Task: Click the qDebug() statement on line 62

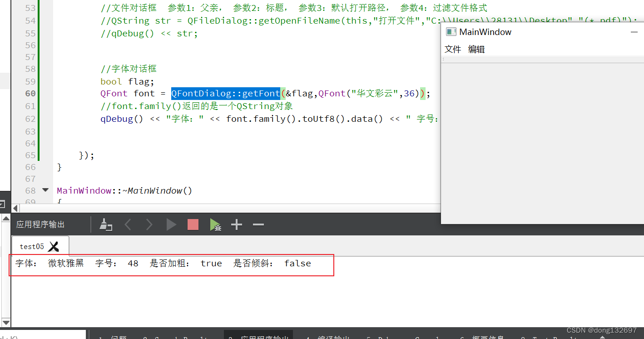Action: point(271,119)
